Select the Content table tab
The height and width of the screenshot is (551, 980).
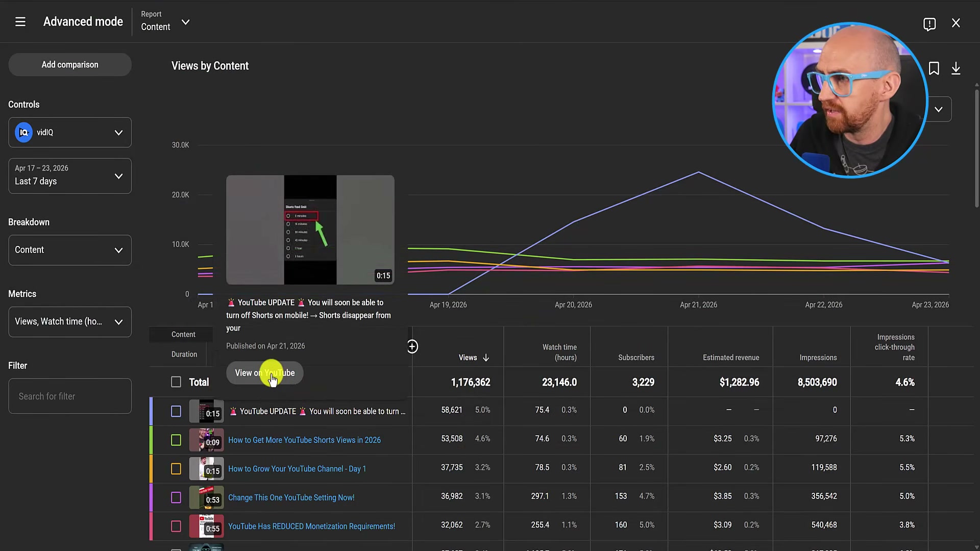183,335
